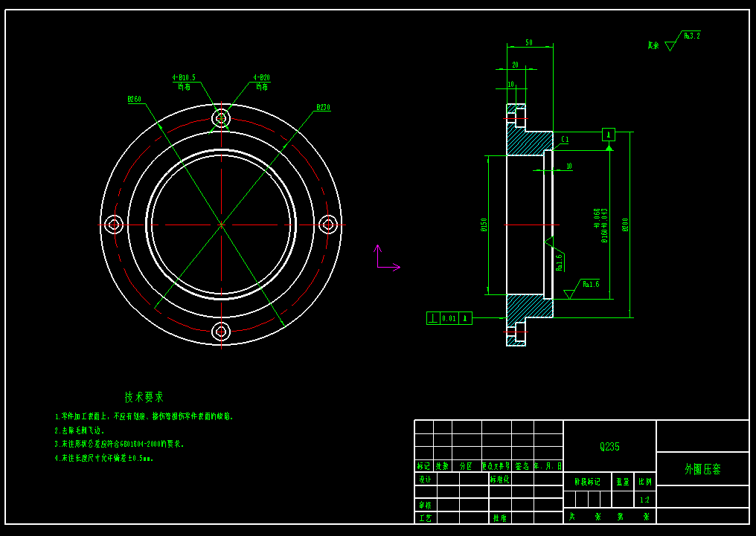756x536 pixels.
Task: Click the 工艺 row label
Action: pyautogui.click(x=425, y=518)
